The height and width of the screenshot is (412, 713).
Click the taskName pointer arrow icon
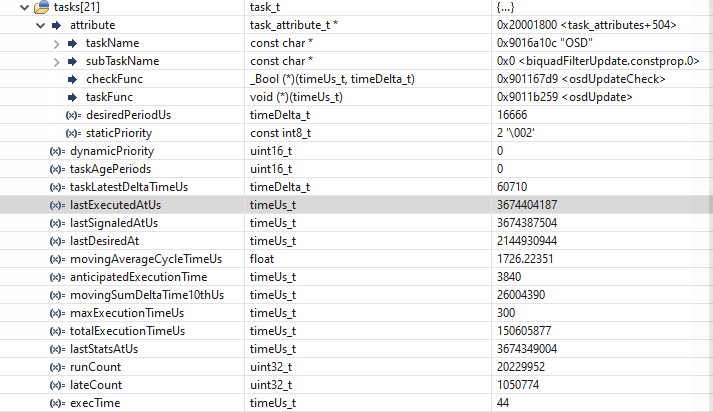(72, 43)
